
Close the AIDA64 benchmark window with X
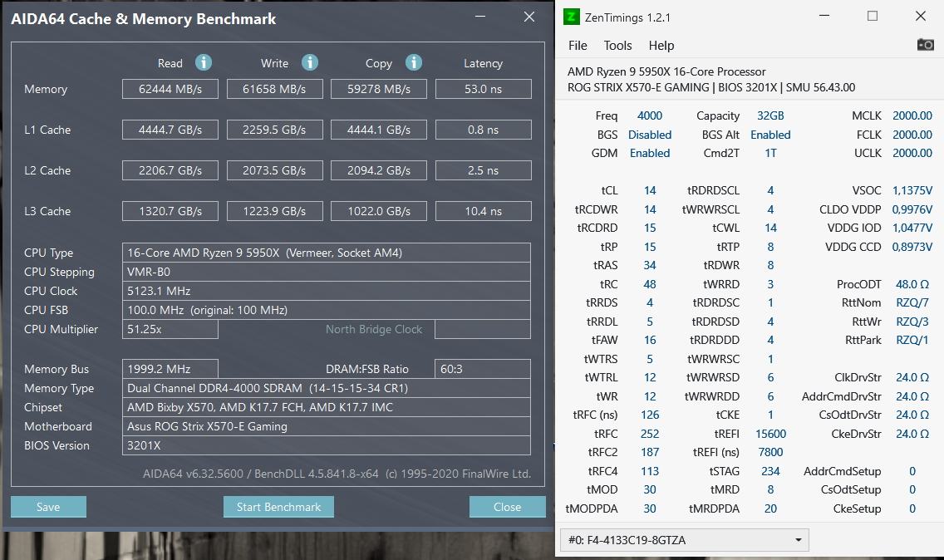coord(529,17)
